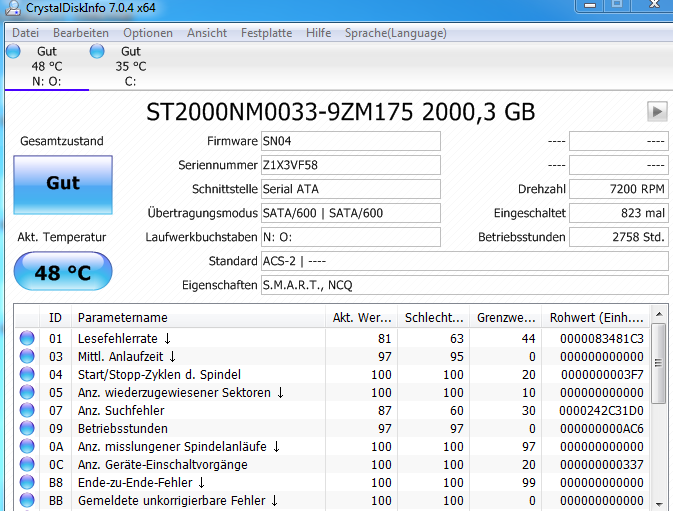Viewport: 673px width, 511px height.
Task: Click the Laufwerkbuchstaben field N: O:
Action: click(x=351, y=237)
